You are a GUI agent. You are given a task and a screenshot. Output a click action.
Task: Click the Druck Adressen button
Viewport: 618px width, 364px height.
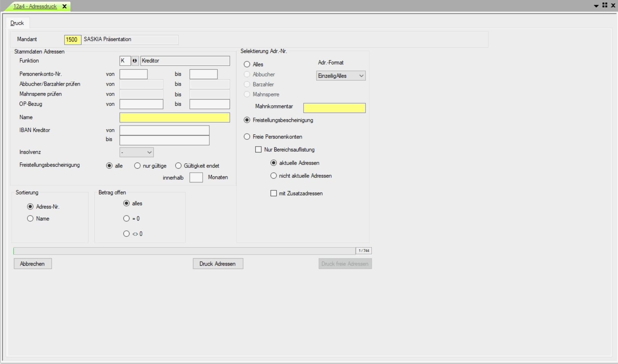218,264
